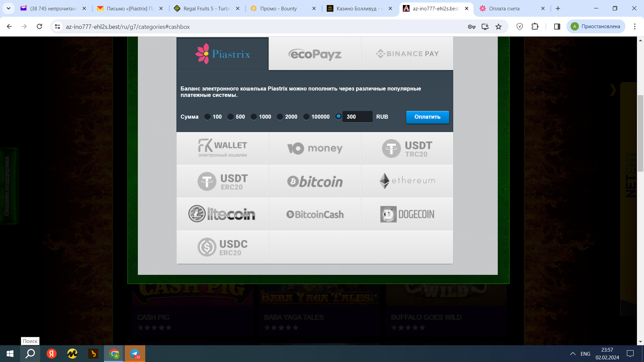Choose the Dogecoin payment option
The image size is (644, 362).
407,214
